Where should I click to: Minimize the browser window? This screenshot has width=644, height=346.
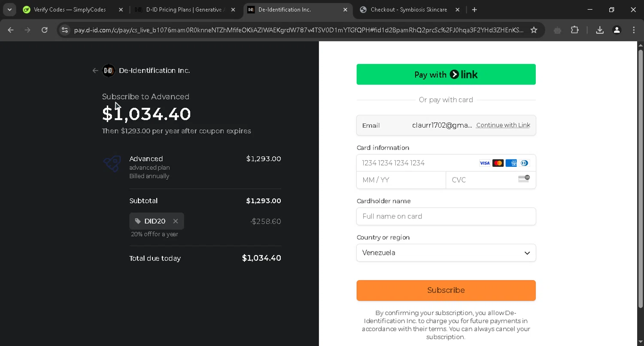590,9
